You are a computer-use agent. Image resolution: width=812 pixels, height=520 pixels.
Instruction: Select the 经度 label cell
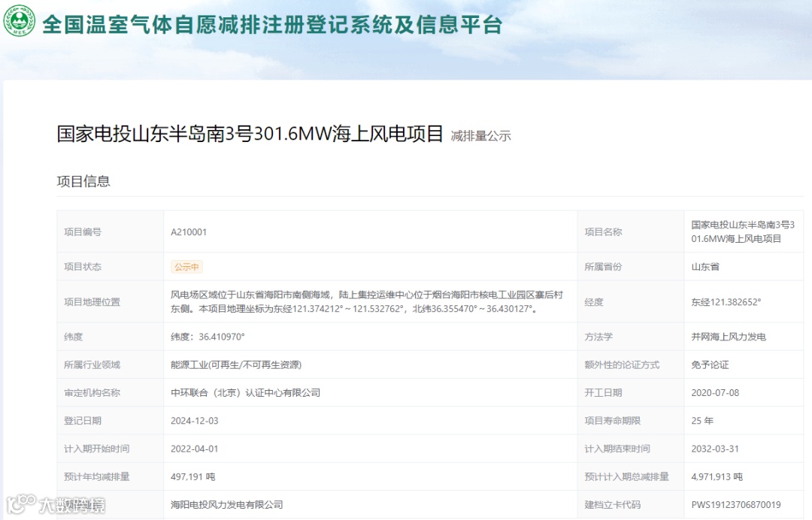pos(631,301)
